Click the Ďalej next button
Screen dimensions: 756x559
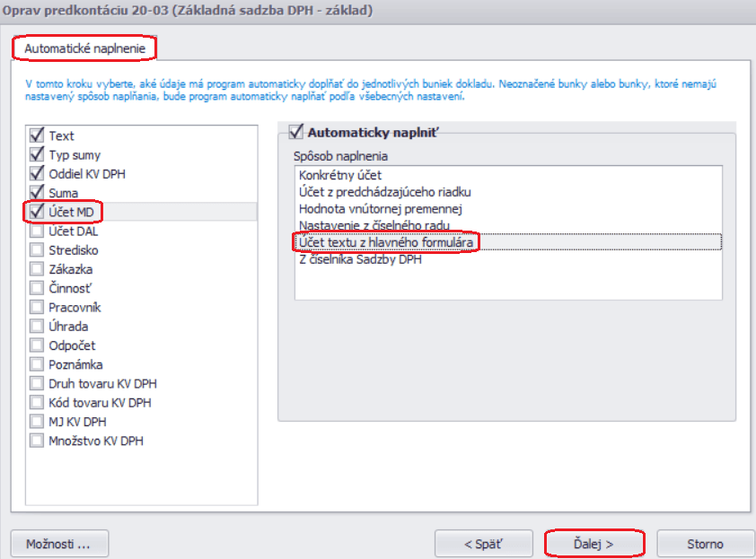pos(593,544)
